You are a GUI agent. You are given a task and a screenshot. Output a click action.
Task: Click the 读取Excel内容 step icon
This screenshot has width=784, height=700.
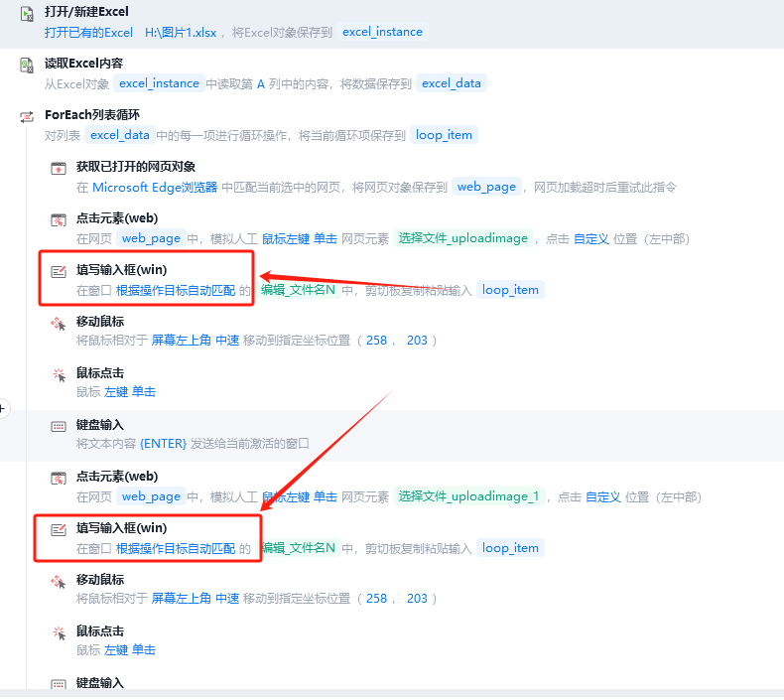27,66
